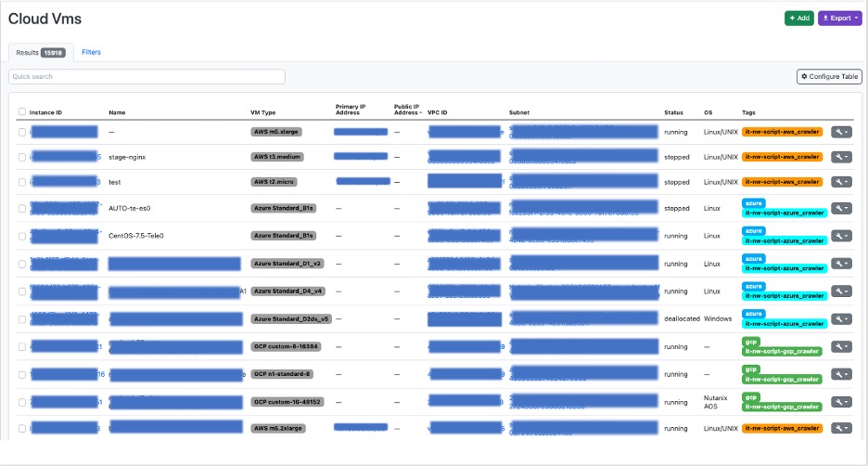Open dropdown arrow for GCP n1-standard-8 row actions
This screenshot has height=466, width=868.
pyautogui.click(x=847, y=375)
